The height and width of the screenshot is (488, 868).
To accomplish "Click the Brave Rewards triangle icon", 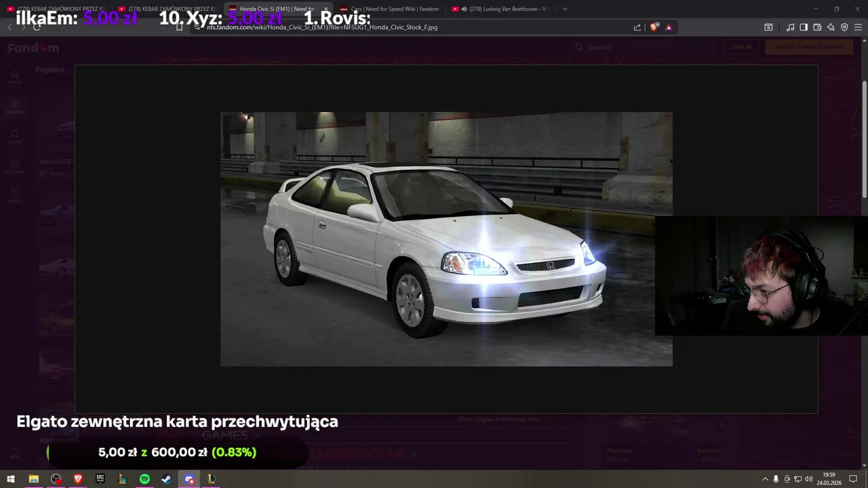I will pyautogui.click(x=669, y=27).
